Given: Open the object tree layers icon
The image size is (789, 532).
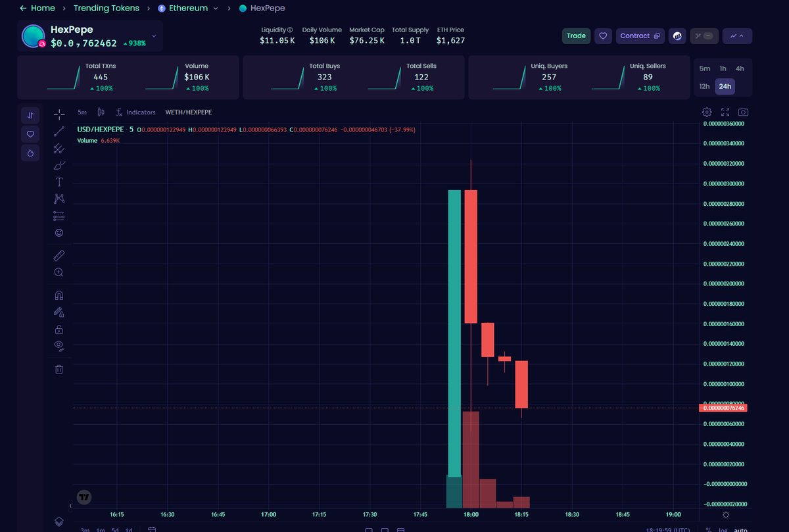Looking at the screenshot, I should [59, 521].
